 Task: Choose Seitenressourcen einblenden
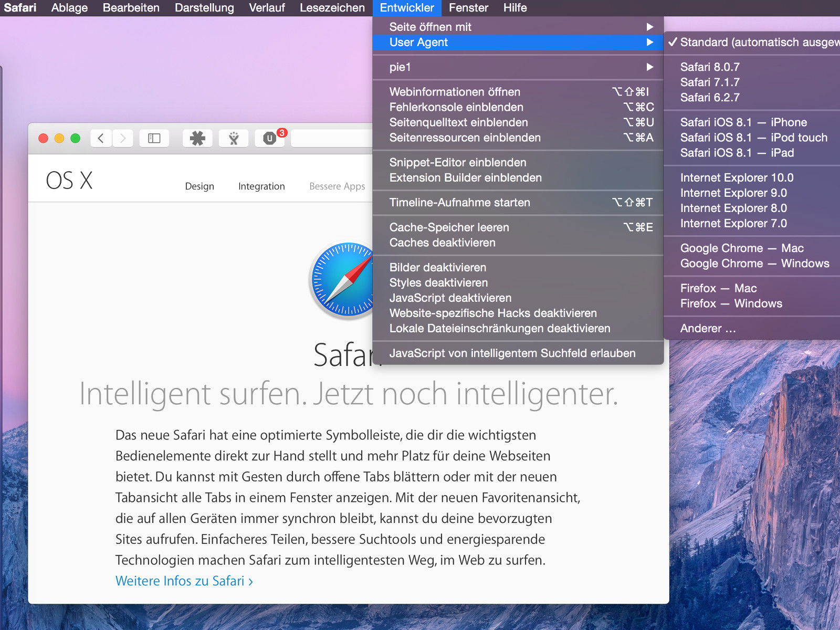(x=518, y=138)
